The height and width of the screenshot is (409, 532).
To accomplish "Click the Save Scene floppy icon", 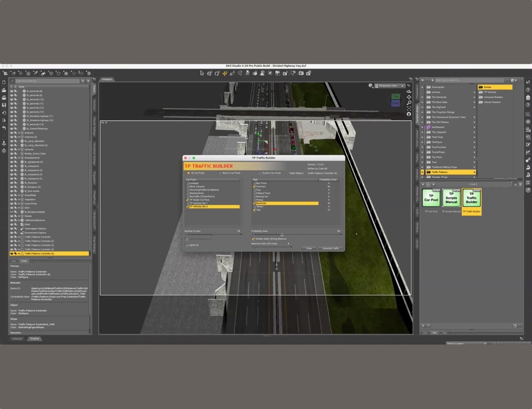I will [x=4, y=105].
